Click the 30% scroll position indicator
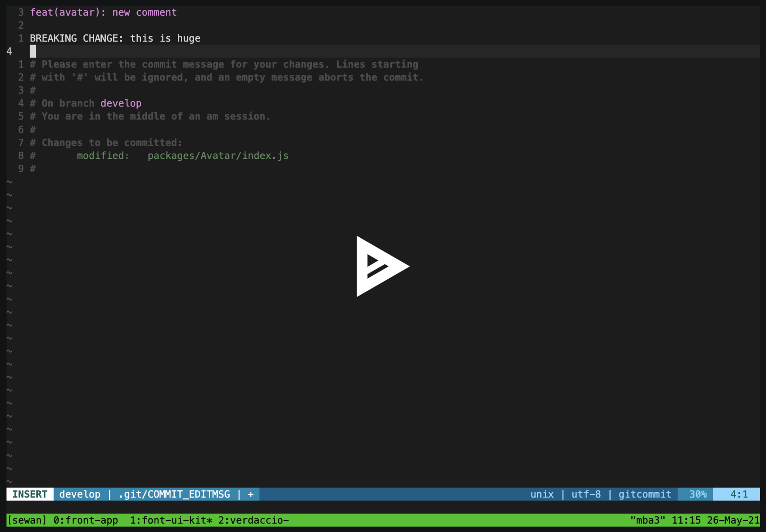766x532 pixels. [697, 494]
